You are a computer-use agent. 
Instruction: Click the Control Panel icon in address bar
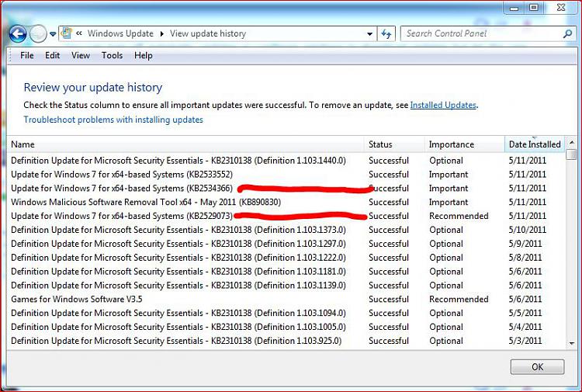coord(67,33)
